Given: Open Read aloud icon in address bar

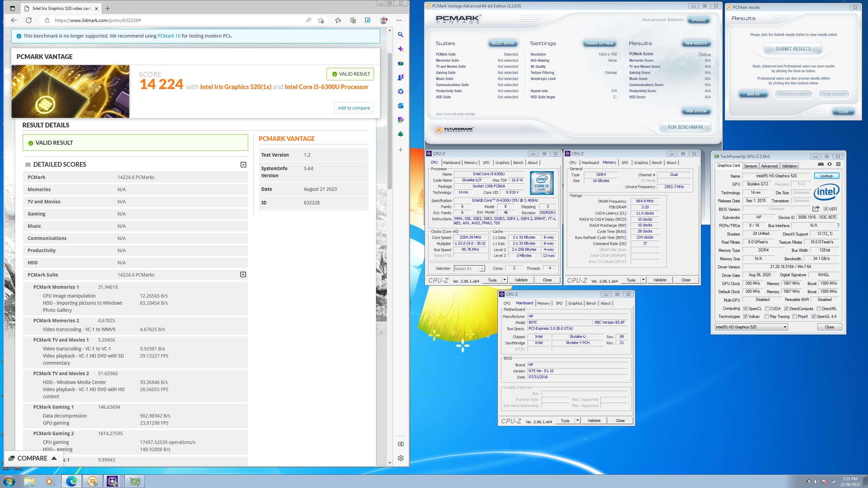Looking at the screenshot, I should (x=309, y=20).
